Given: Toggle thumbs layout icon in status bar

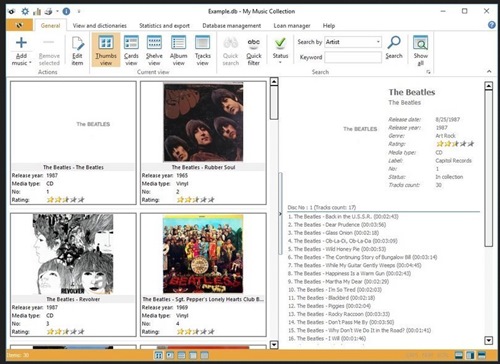Looking at the screenshot, I should tap(159, 355).
